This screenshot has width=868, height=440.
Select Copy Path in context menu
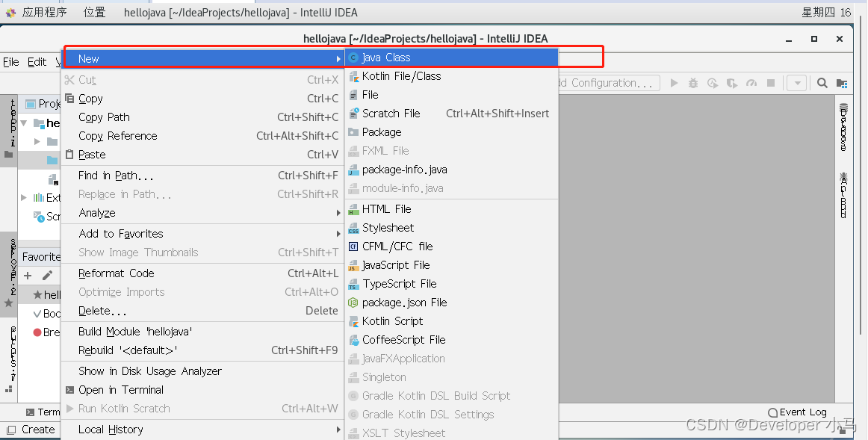(202, 117)
